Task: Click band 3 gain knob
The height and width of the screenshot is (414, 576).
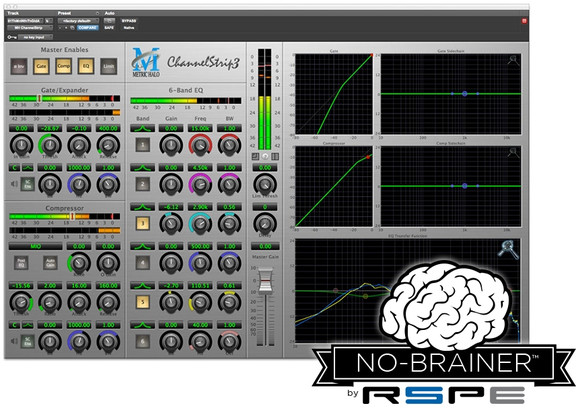Action: 171,223
